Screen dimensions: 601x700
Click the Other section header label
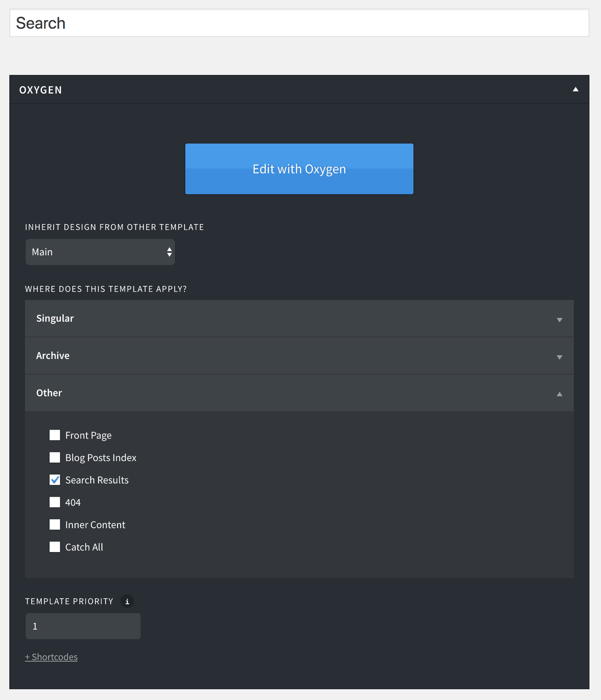pyautogui.click(x=49, y=393)
